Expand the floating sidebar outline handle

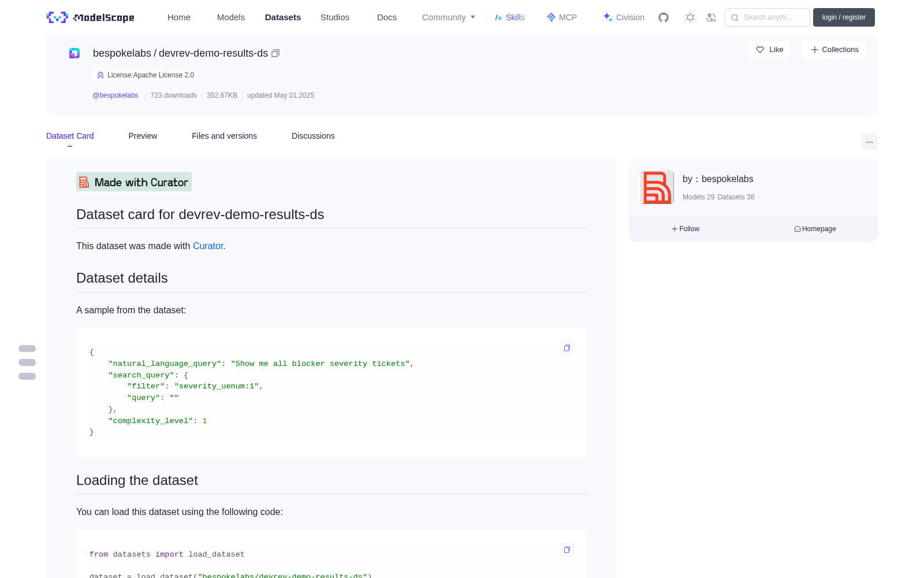27,362
